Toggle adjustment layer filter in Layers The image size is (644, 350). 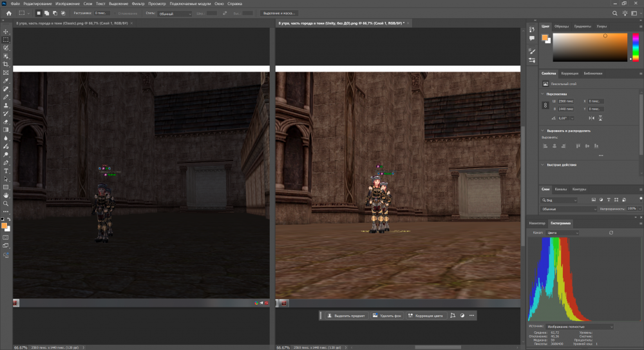(601, 200)
